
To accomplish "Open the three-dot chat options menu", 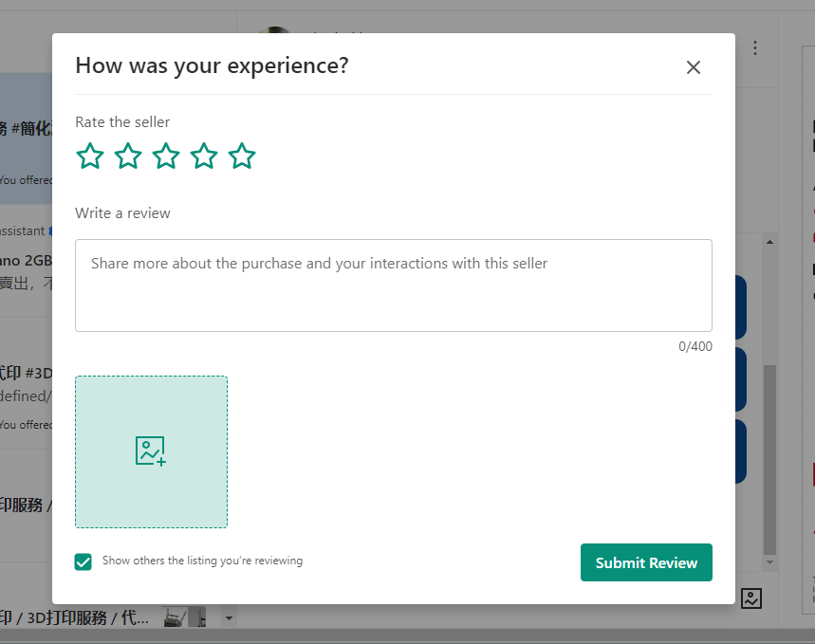I will click(755, 47).
